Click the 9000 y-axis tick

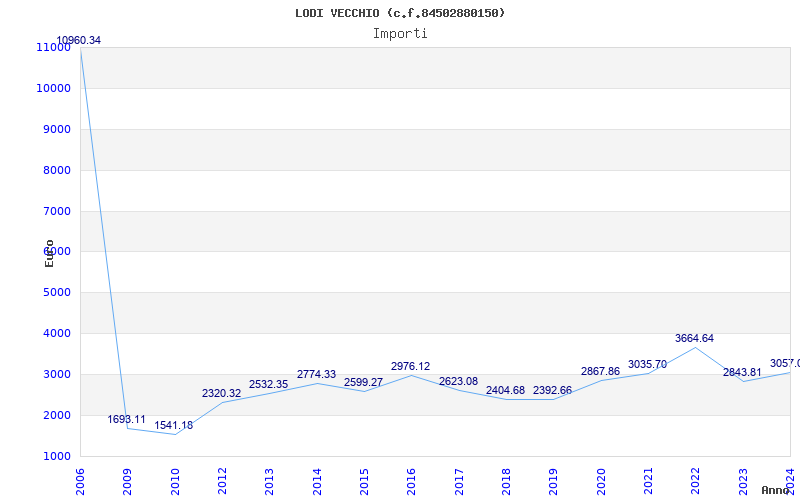[56, 129]
